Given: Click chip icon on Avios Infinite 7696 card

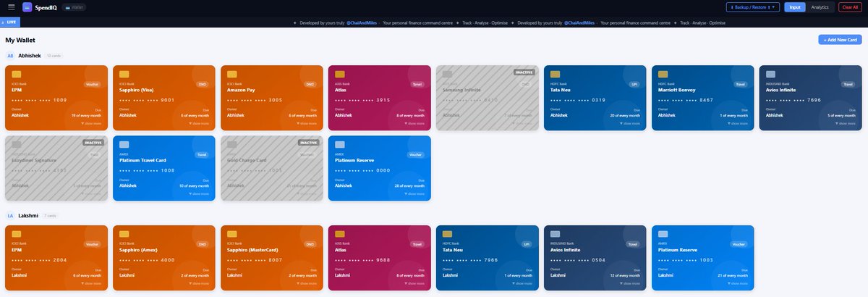Looking at the screenshot, I should 770,75.
